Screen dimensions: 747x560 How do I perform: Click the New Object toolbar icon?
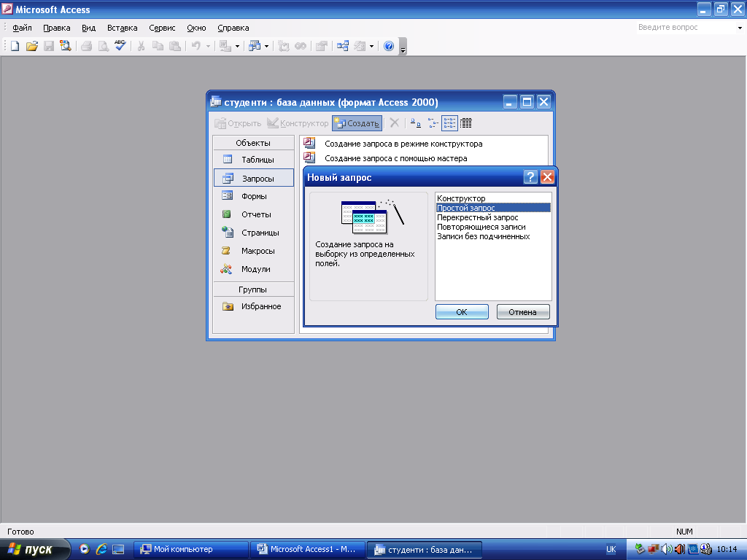[360, 46]
